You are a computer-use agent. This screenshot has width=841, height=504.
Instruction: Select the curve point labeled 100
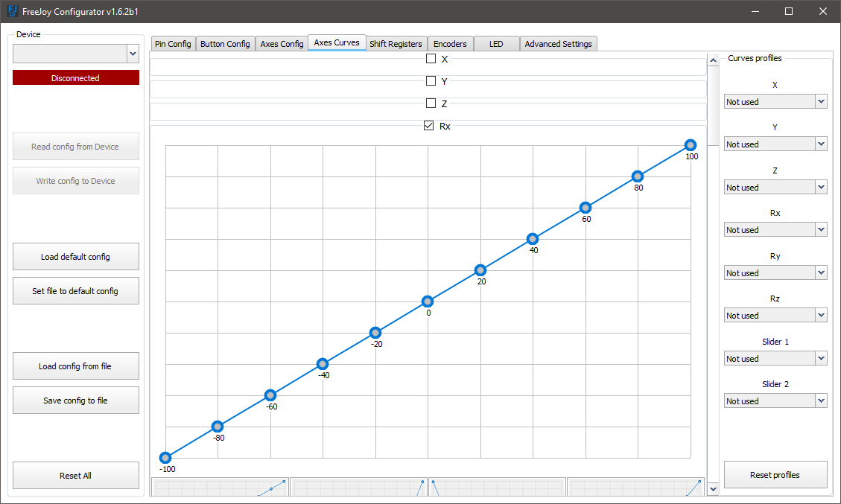coord(691,144)
